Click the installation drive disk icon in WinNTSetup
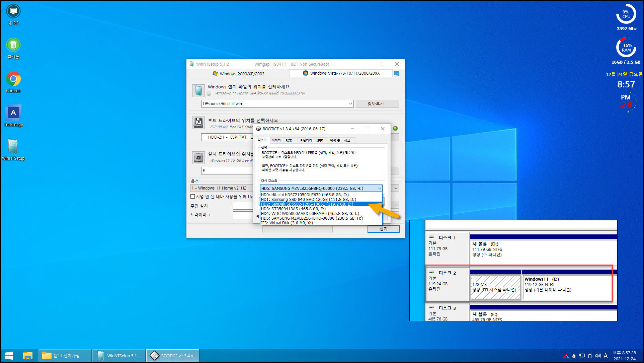 click(198, 157)
